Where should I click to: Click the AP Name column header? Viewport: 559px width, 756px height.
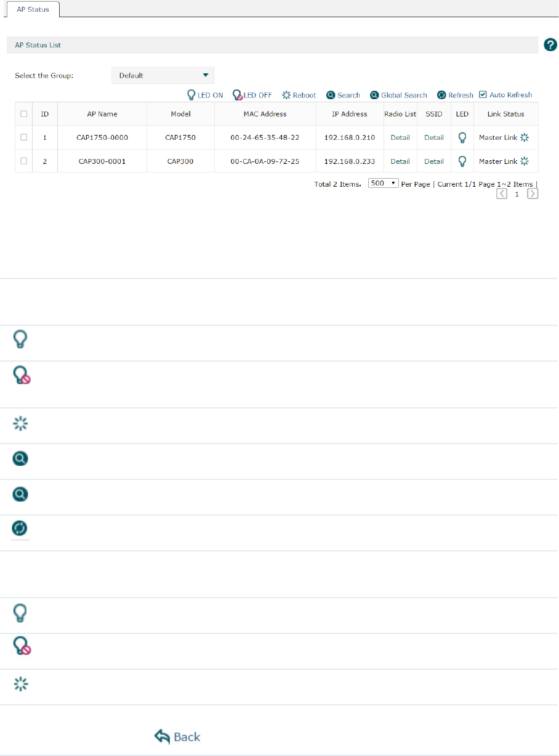(102, 114)
